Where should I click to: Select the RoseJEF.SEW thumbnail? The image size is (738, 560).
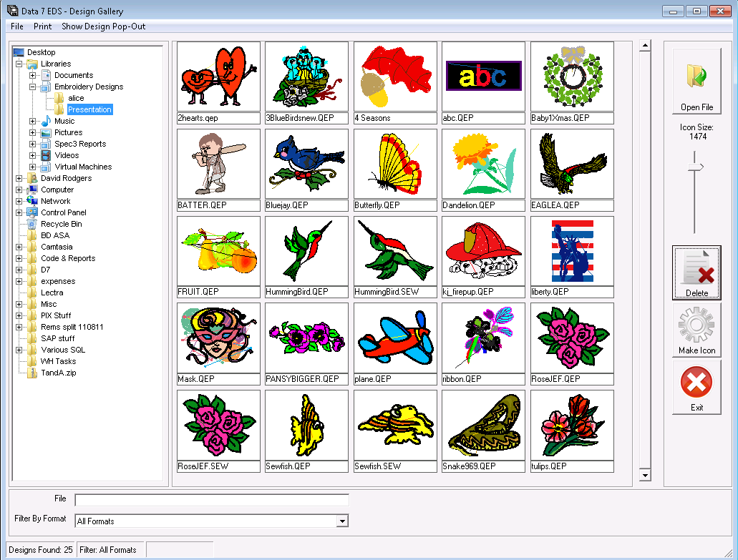[x=218, y=425]
